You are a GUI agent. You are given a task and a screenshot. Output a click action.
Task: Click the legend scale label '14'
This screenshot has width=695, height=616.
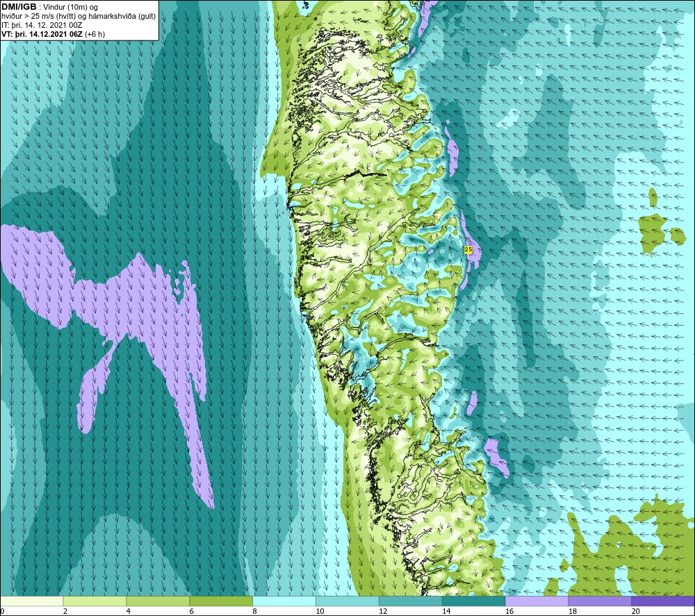pyautogui.click(x=446, y=611)
